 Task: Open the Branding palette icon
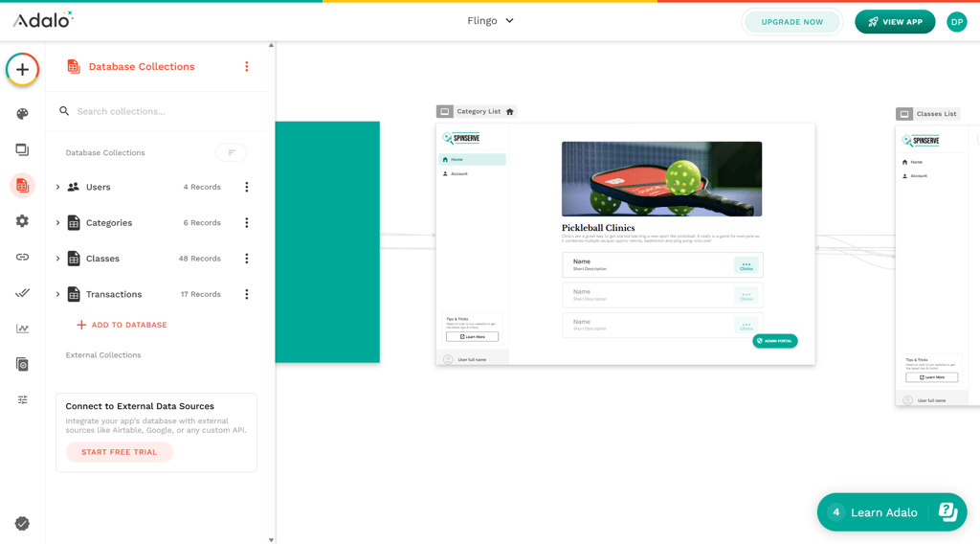23,114
